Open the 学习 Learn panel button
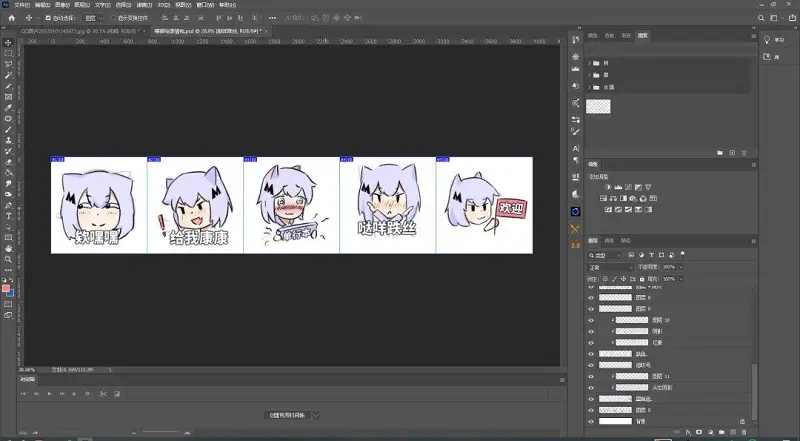The width and height of the screenshot is (800, 441). click(x=773, y=40)
